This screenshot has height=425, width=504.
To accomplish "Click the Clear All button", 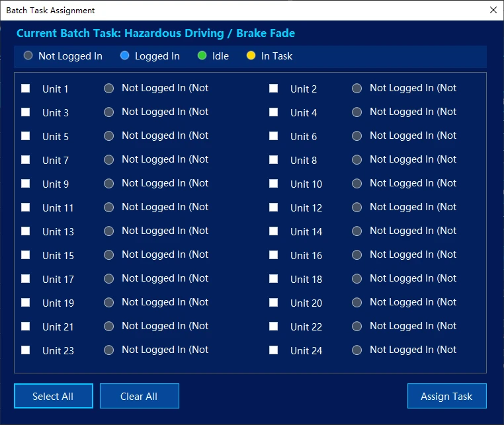I will click(x=139, y=396).
